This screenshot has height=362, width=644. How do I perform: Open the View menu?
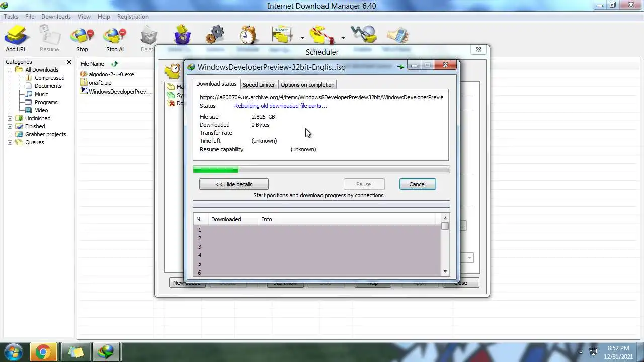click(x=84, y=17)
